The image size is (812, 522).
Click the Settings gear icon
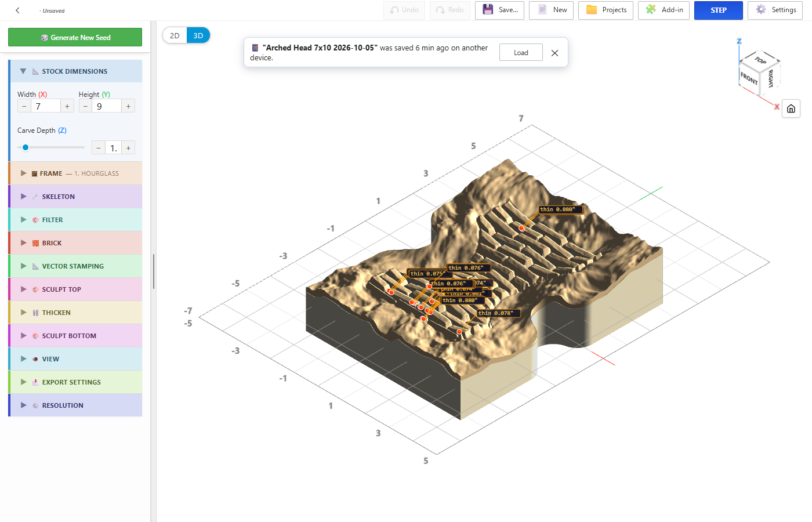point(761,10)
